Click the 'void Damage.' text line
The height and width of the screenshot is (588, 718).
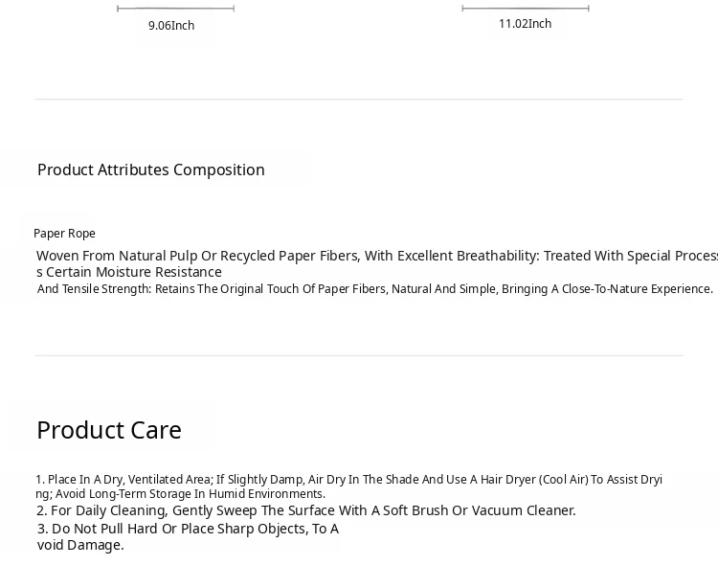coord(80,545)
